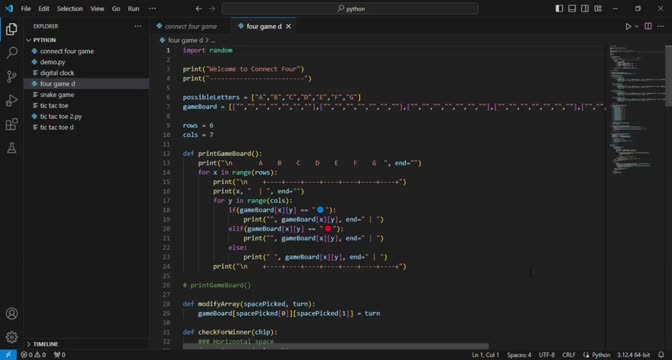Open additional menu bar items ellipsis
Image resolution: width=672 pixels, height=360 pixels.
152,9
